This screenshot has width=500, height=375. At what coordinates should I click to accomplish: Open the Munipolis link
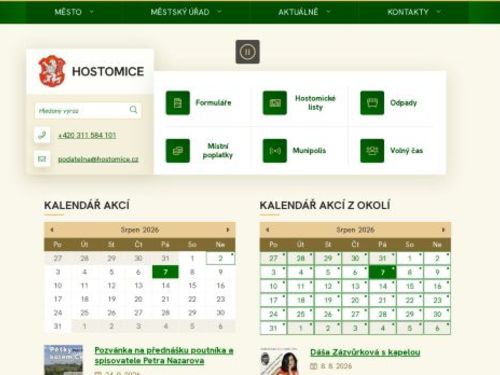[x=309, y=151]
